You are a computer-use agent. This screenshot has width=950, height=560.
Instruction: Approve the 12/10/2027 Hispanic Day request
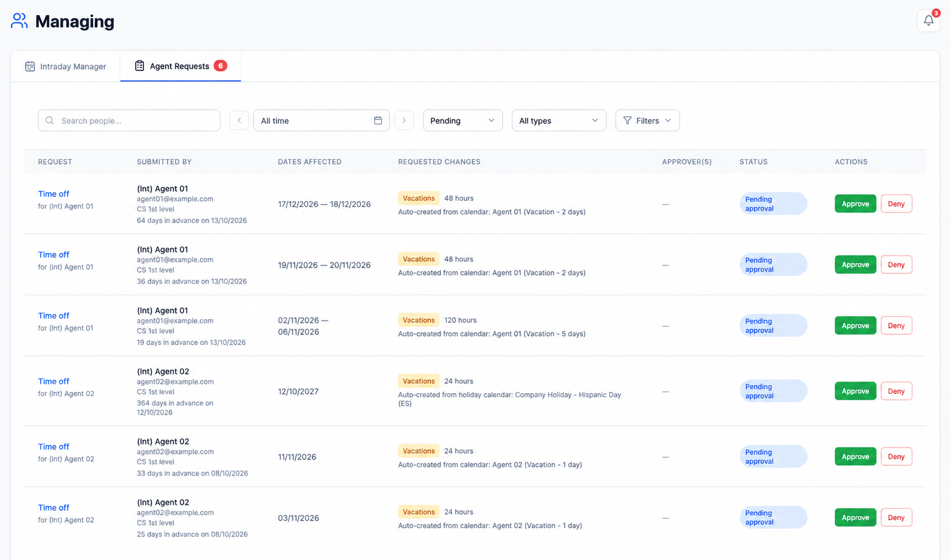click(x=855, y=391)
